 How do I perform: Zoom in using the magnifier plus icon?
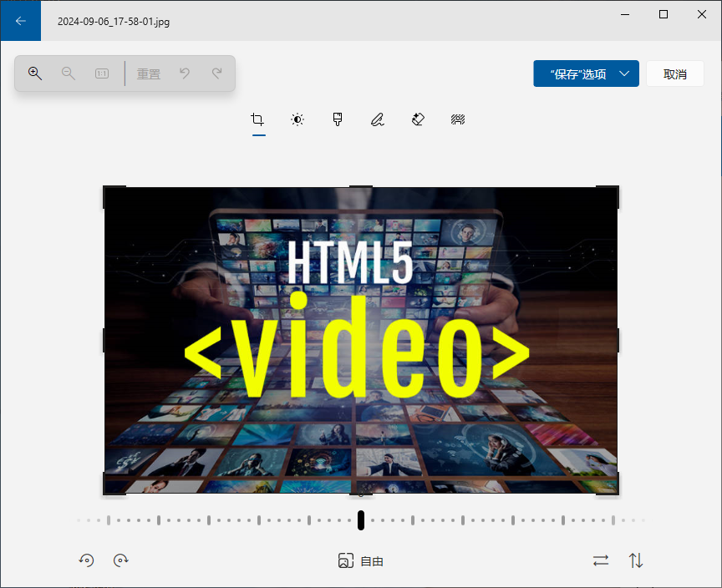[35, 73]
